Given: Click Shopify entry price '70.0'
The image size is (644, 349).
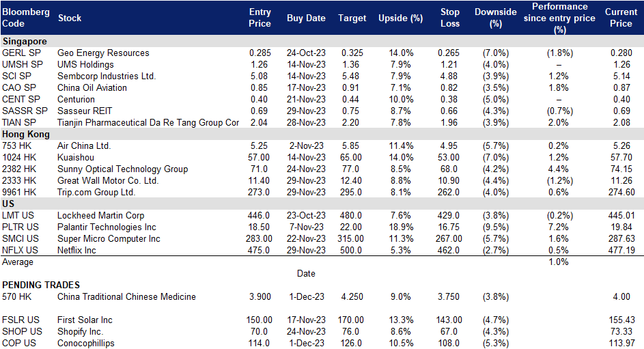Looking at the screenshot, I should [259, 331].
